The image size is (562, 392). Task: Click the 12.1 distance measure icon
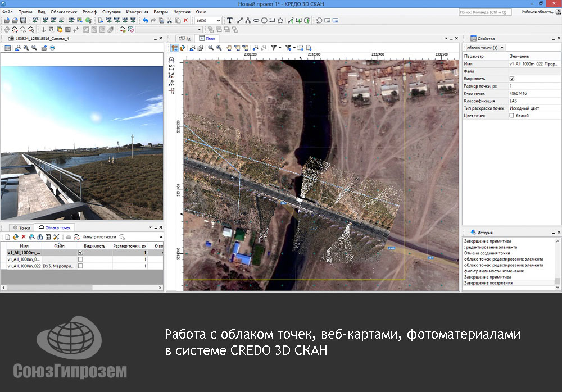[x=171, y=67]
